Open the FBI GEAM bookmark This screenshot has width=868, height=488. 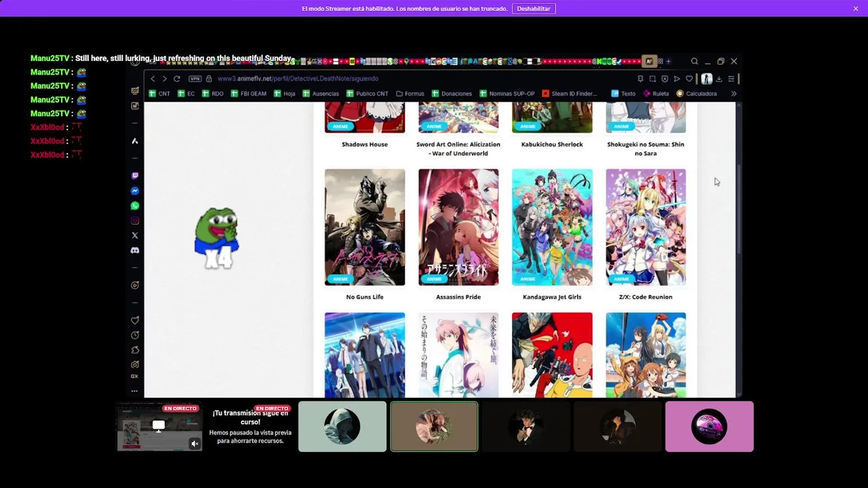coord(248,94)
